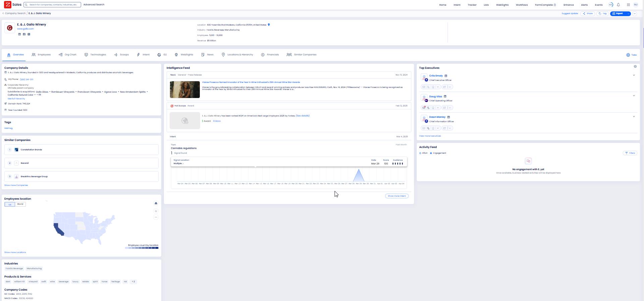Viewport: 644px width, 301px height.
Task: Open the Financials tab
Action: [x=270, y=55]
